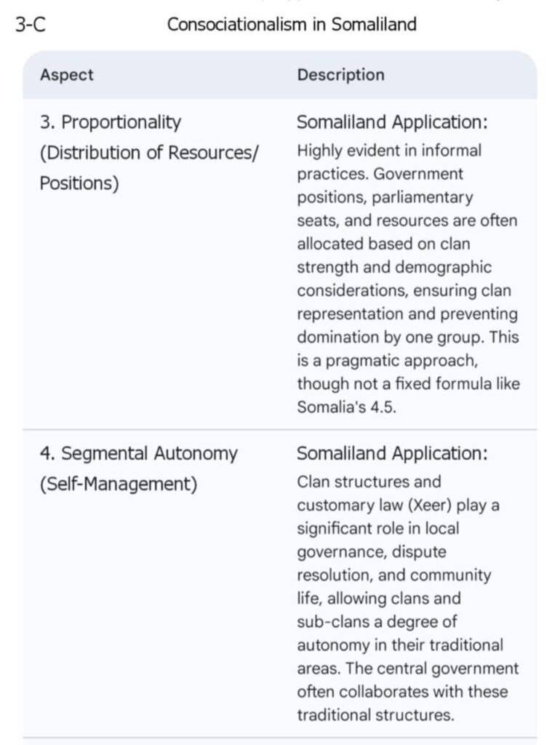The image size is (560, 745).
Task: Click the line "areas. The central government"
Action: 407,668
